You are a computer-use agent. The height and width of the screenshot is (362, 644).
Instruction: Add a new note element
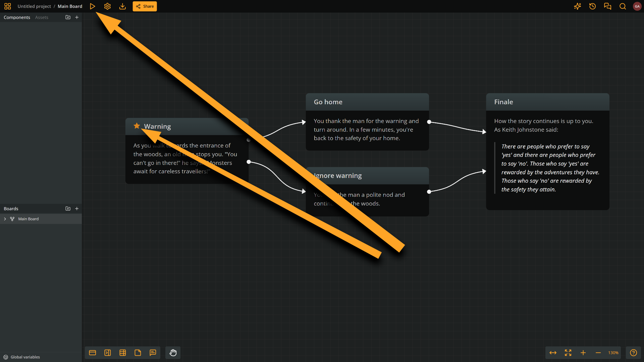coord(138,353)
